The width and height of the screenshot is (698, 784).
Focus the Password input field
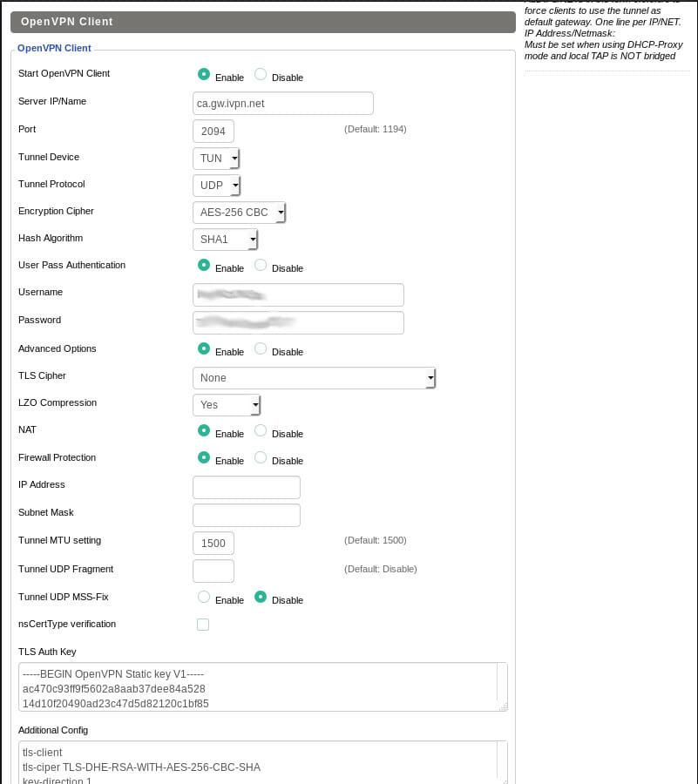tap(299, 323)
